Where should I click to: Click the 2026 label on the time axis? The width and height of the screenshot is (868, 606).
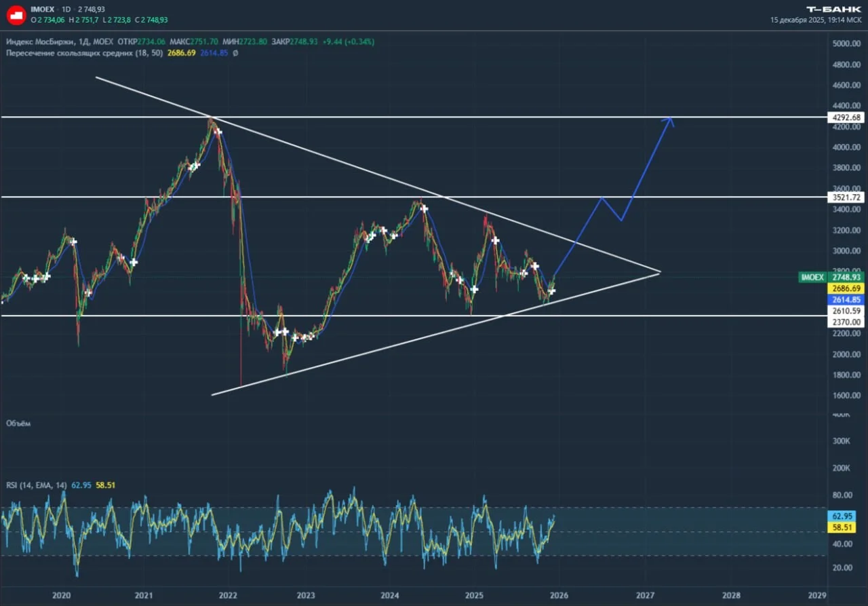click(559, 595)
